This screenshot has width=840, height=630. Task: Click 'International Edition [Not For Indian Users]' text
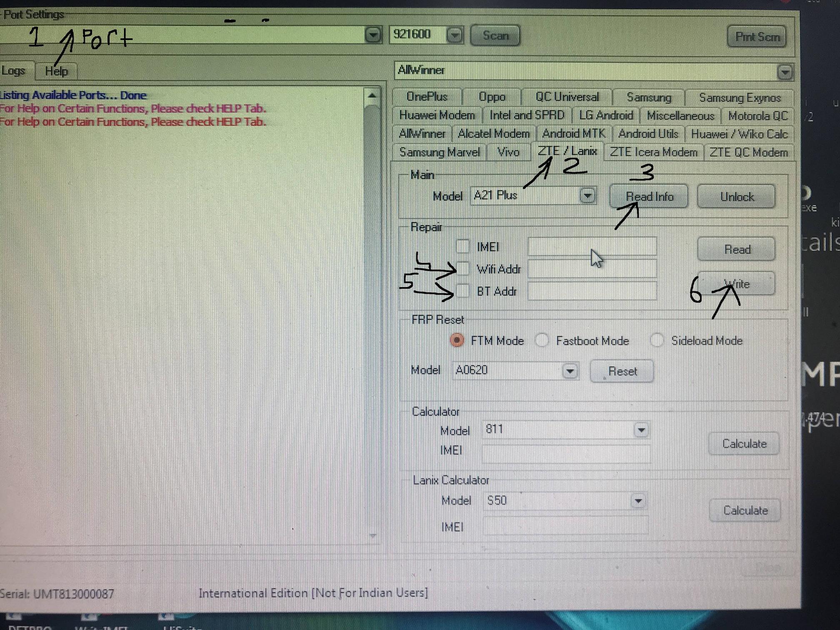pos(313,593)
